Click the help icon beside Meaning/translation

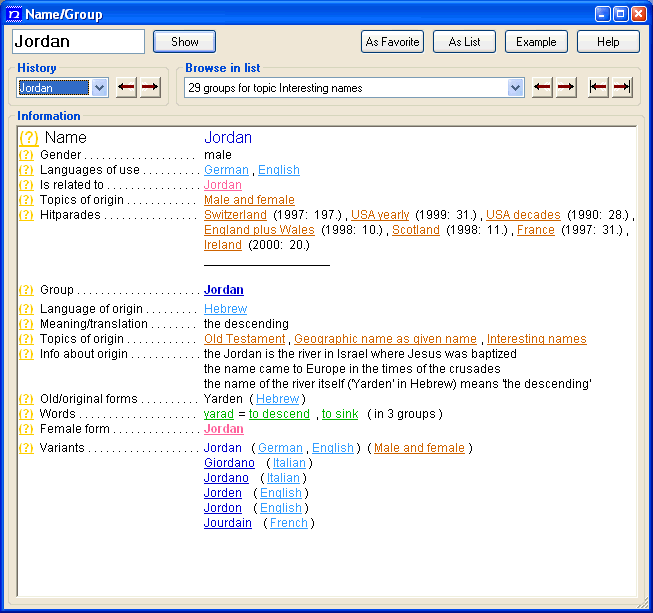(x=27, y=324)
